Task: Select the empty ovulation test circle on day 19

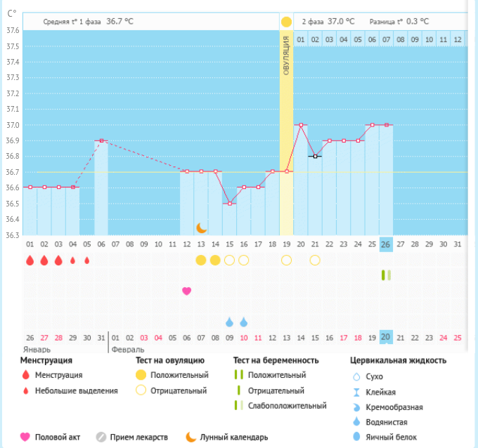Action: (x=286, y=261)
